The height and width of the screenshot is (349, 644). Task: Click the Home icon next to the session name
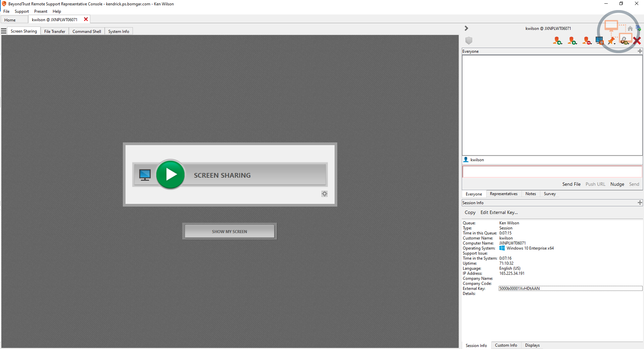coord(630,28)
